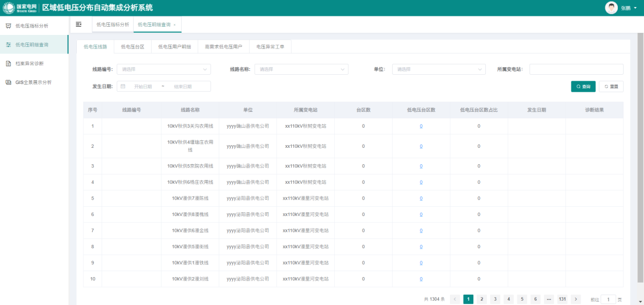Screen dimensions: 644x305
Task: Click 低电压台区数 link in row 5
Action: (x=421, y=198)
